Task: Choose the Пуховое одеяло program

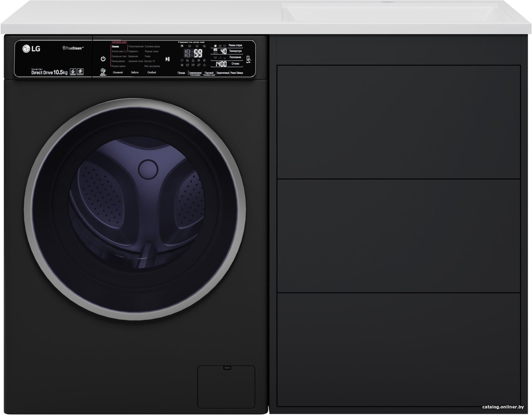Action: coord(118,66)
